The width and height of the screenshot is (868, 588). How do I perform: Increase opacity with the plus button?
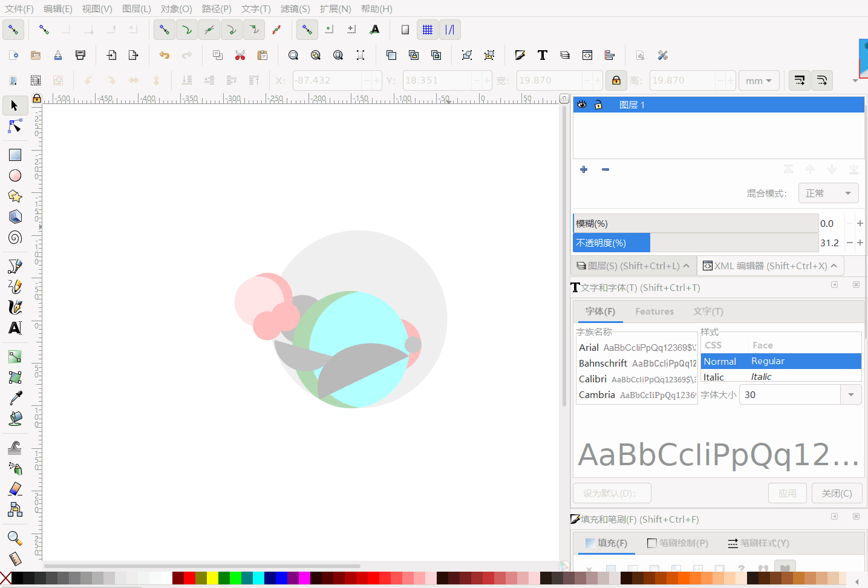[x=860, y=243]
